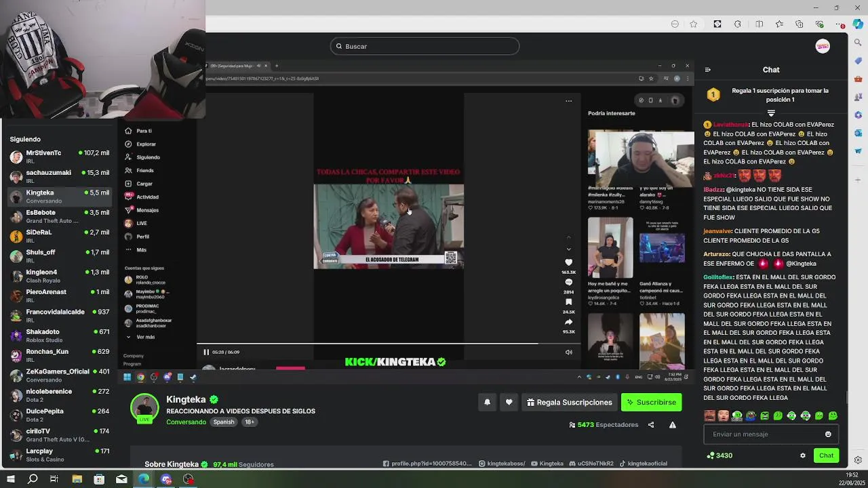Image resolution: width=868 pixels, height=488 pixels.
Task: Send message with the green Chat button
Action: pos(826,455)
